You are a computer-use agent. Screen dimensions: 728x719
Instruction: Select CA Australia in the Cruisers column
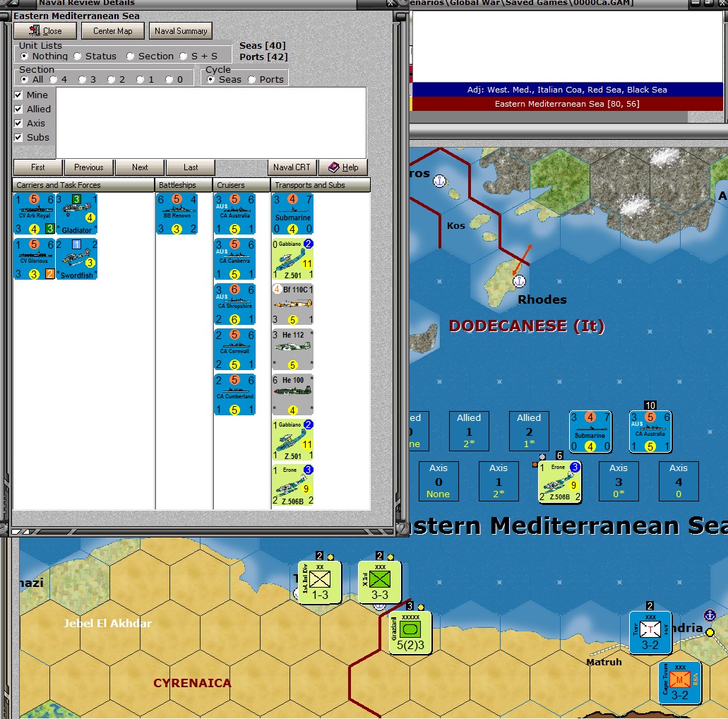point(235,214)
